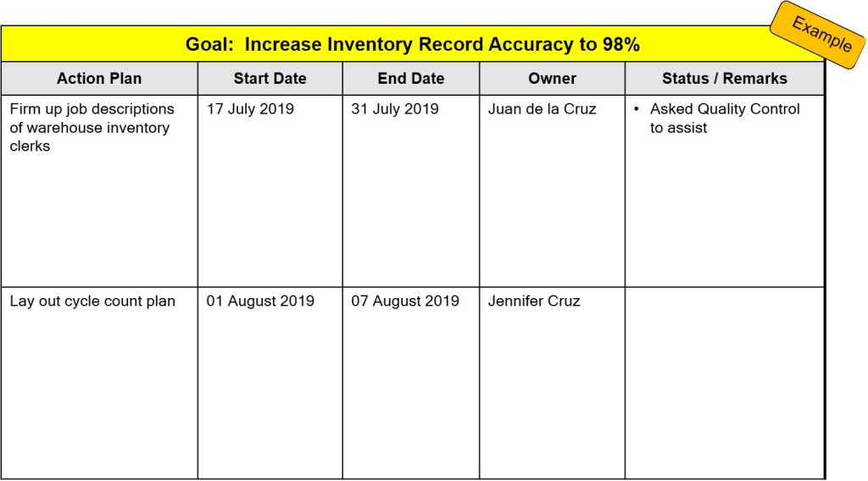The height and width of the screenshot is (481, 868).
Task: Select owner Juan de la Cruz
Action: (x=542, y=109)
